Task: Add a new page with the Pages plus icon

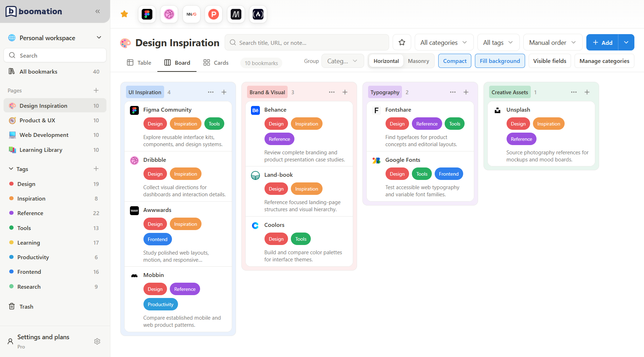Action: [x=96, y=90]
